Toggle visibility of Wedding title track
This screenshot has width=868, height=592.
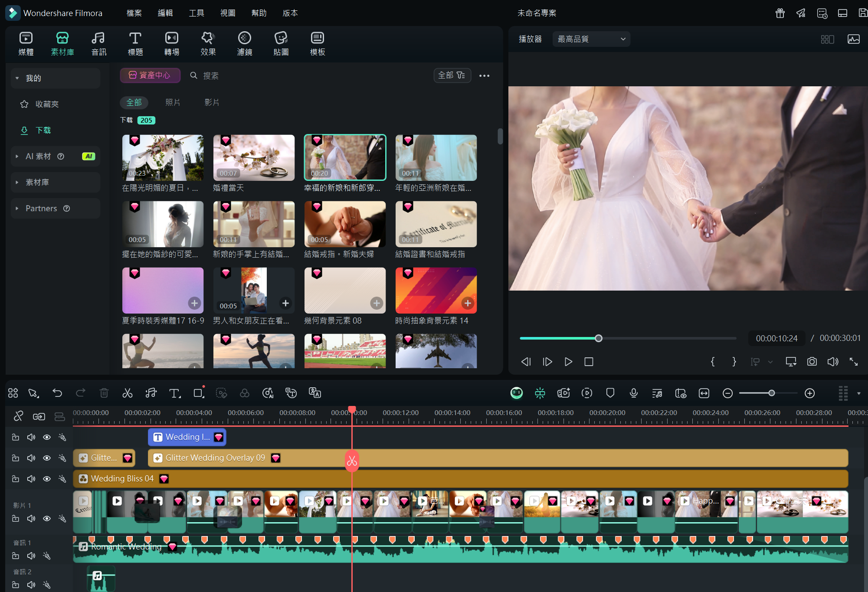tap(47, 437)
